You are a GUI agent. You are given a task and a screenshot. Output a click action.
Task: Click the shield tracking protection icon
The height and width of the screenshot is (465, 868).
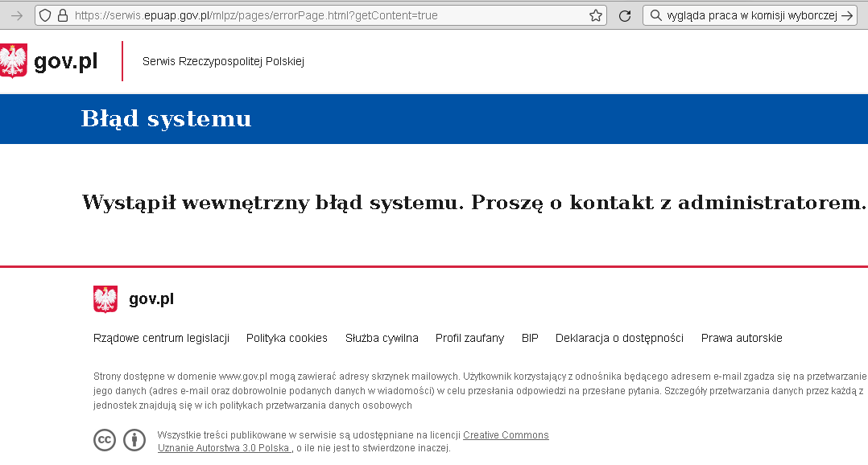(45, 14)
